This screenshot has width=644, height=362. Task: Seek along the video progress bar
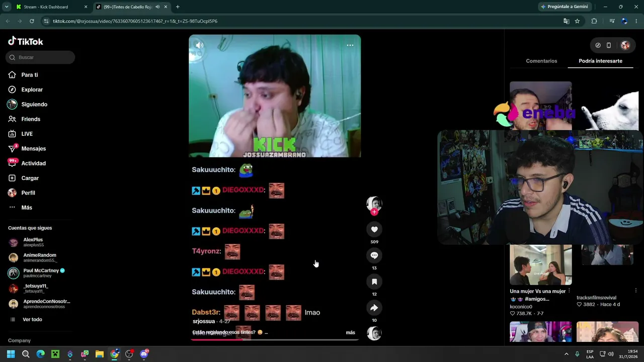coord(275,339)
